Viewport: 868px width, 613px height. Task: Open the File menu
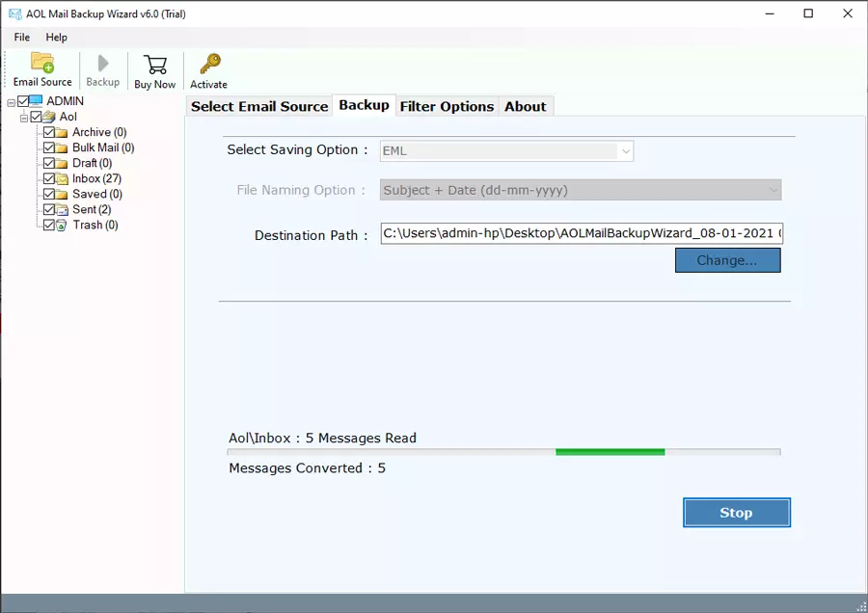click(22, 37)
